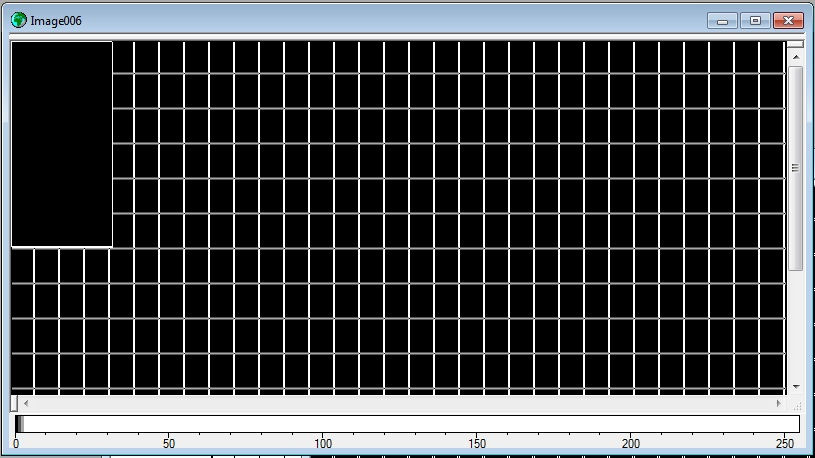Close the Image006 window
This screenshot has width=815, height=458.
[788, 20]
